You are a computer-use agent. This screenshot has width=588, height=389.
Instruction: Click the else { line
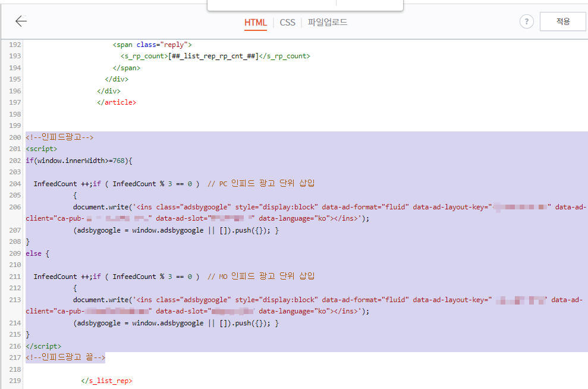point(37,253)
